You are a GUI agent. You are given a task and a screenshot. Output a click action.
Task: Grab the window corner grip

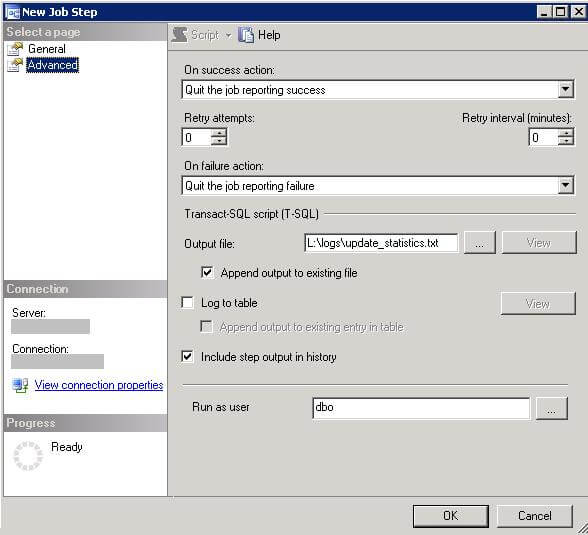click(582, 529)
